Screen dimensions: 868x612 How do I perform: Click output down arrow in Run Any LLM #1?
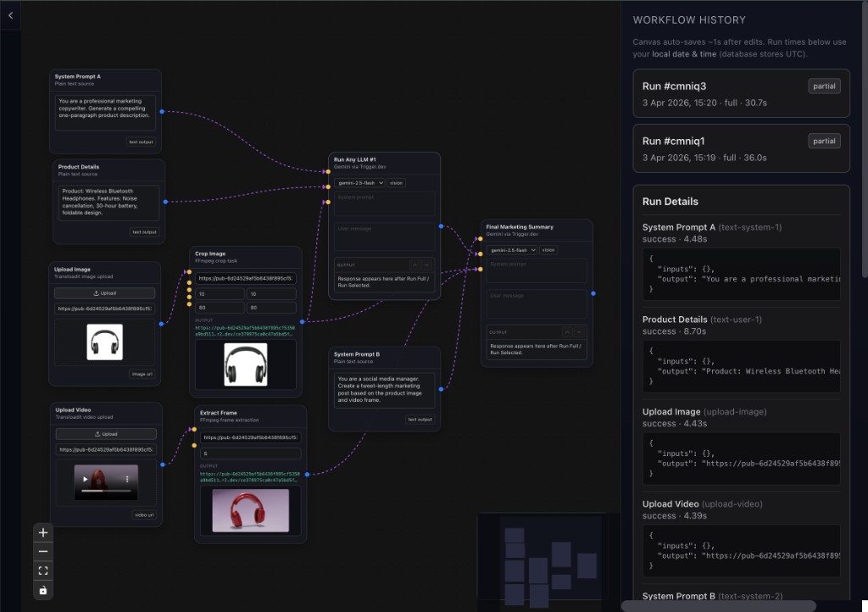coord(427,265)
